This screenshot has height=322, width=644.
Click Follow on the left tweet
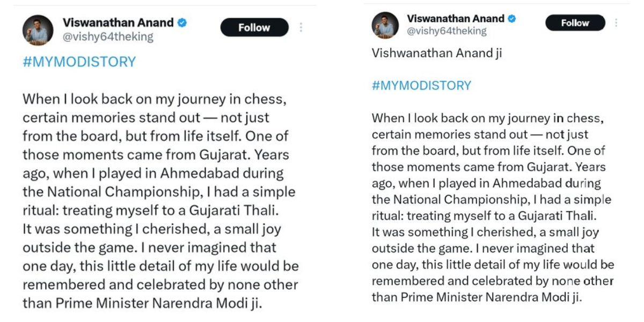[254, 27]
